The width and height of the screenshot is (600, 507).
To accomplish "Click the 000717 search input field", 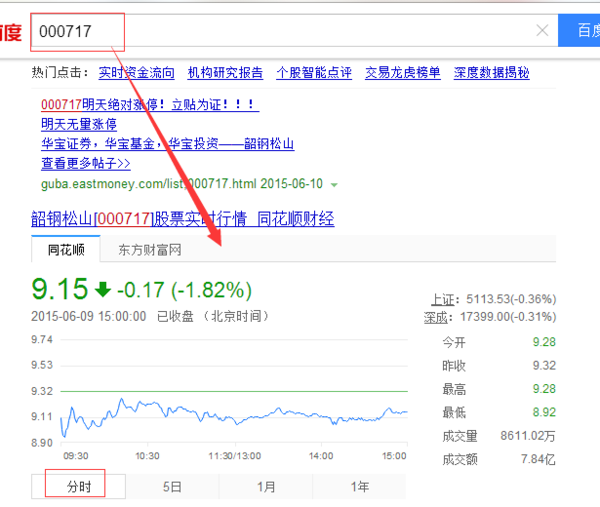I will [x=280, y=31].
